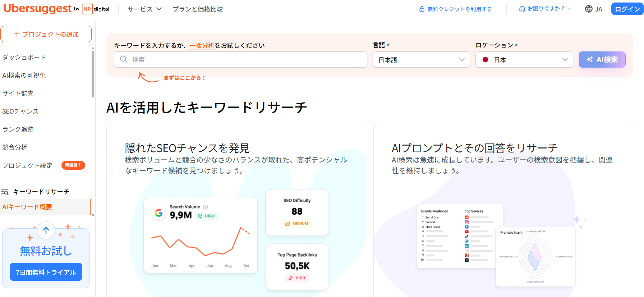
Task: Click the NP digital logo
Action: (96, 9)
